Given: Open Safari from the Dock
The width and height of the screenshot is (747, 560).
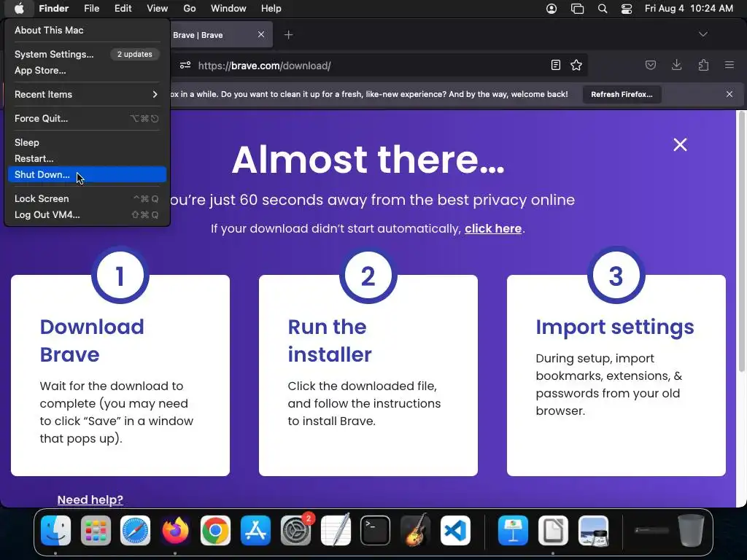Looking at the screenshot, I should point(135,530).
